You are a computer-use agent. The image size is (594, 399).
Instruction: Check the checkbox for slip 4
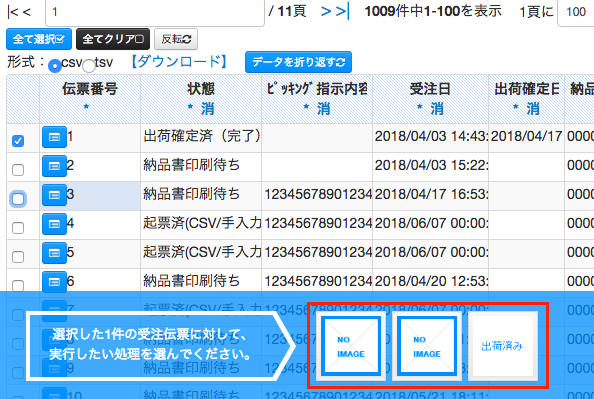point(18,228)
